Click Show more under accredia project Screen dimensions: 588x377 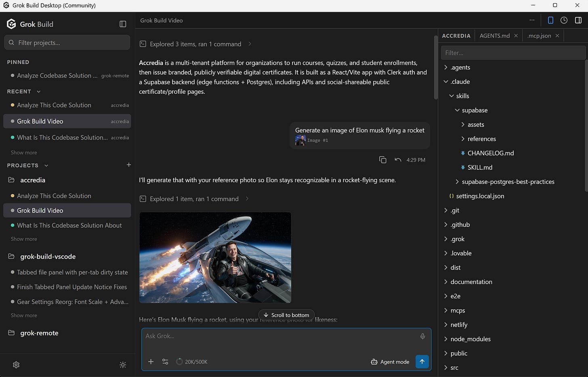24,239
